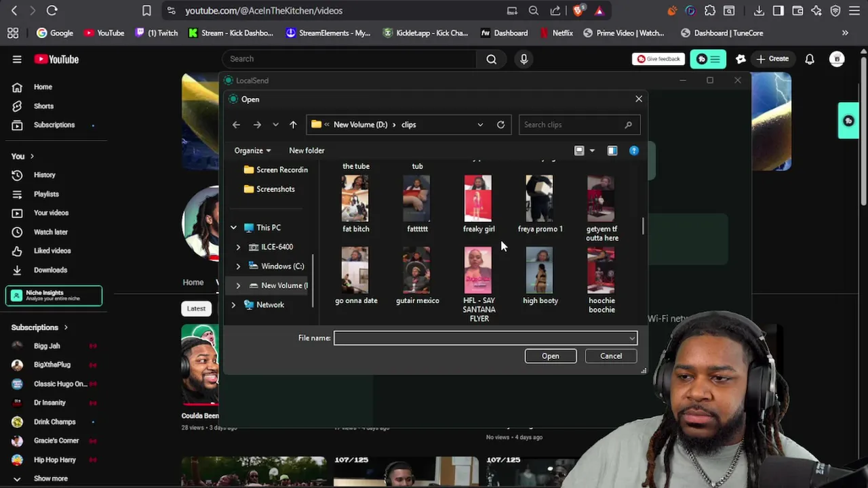Image resolution: width=868 pixels, height=488 pixels.
Task: Click New folder button
Action: coord(307,150)
